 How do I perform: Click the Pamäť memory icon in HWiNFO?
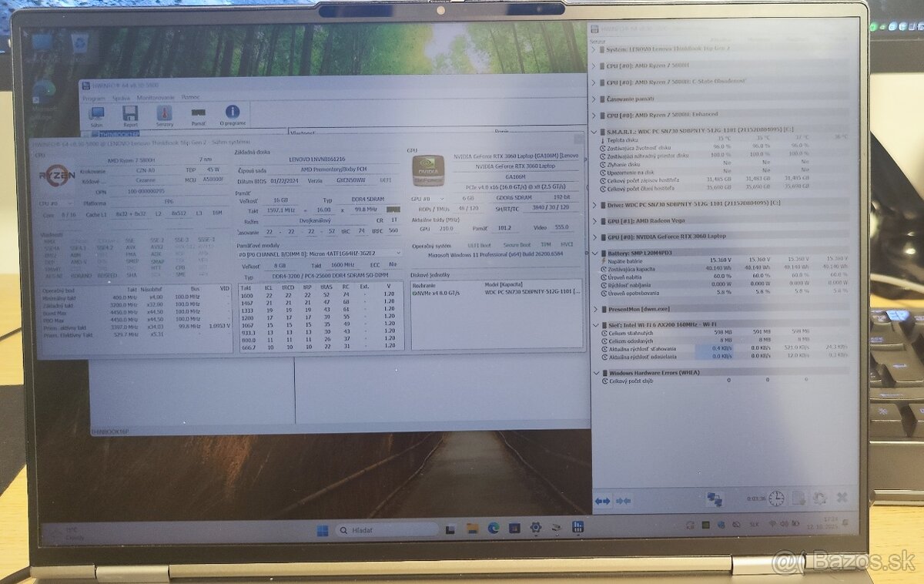point(199,112)
